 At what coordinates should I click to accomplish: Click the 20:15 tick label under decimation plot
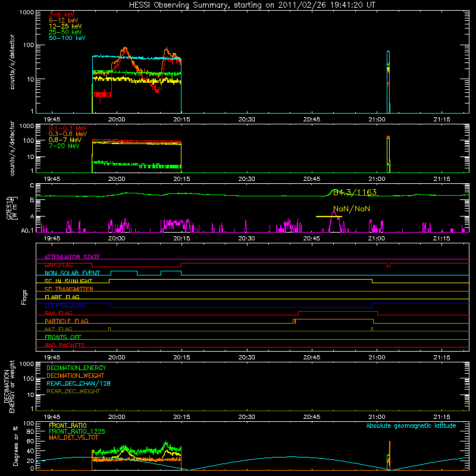[181, 417]
